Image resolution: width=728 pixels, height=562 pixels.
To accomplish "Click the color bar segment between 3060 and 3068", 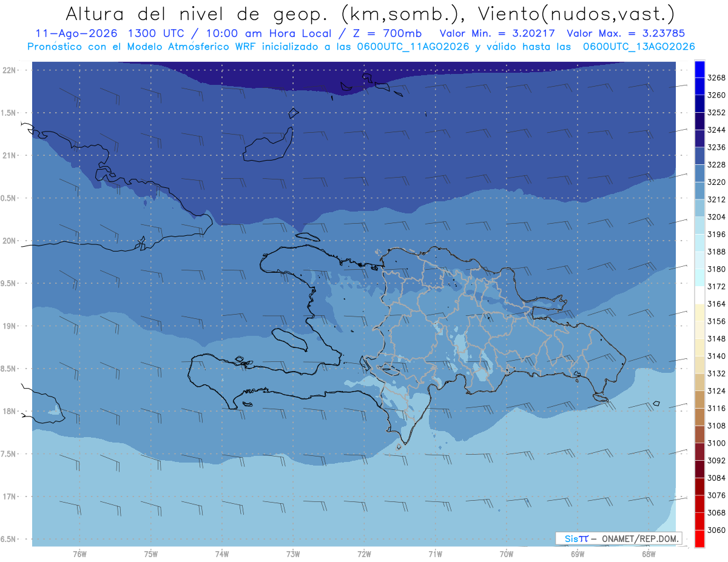I will coord(699,521).
